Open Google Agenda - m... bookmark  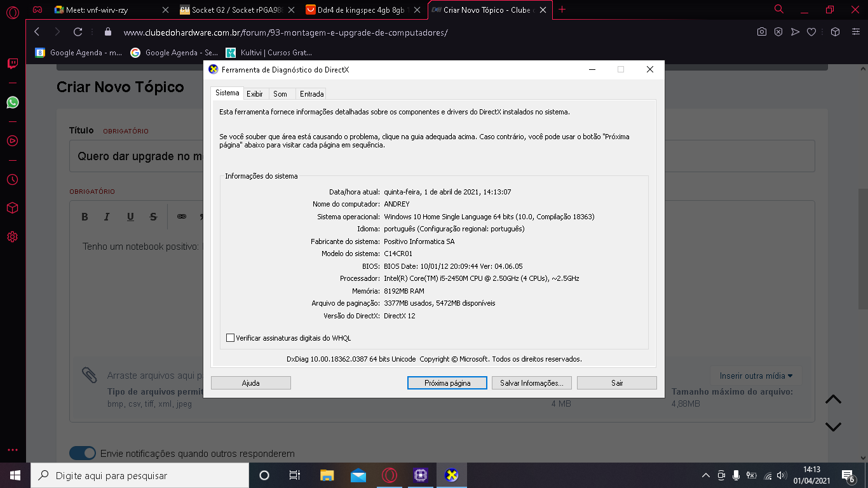(78, 53)
